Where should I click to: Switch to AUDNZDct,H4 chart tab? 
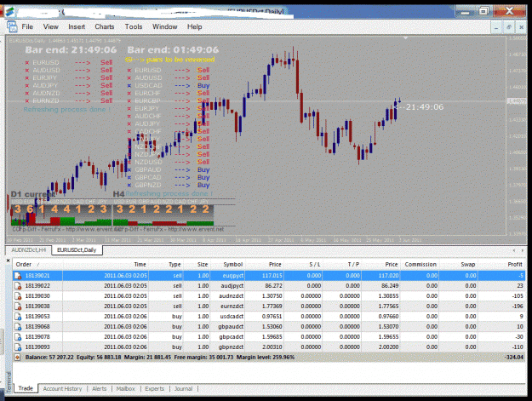[x=28, y=250]
